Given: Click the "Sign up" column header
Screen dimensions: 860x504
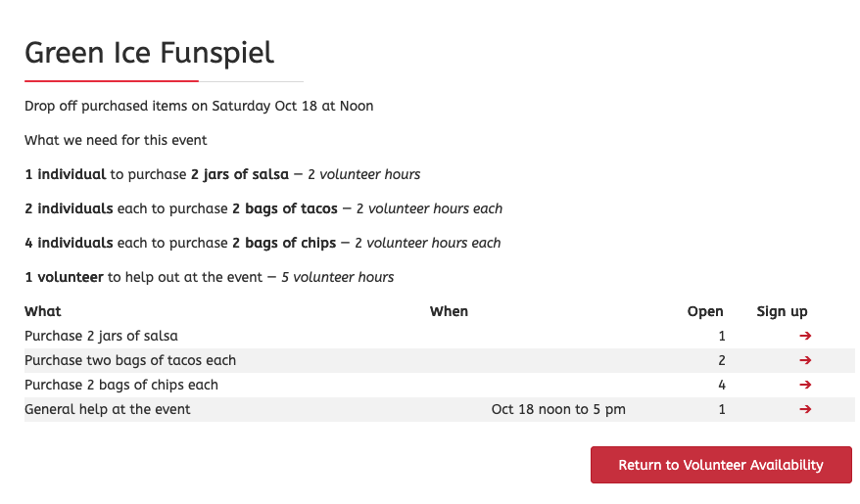Looking at the screenshot, I should click(782, 311).
